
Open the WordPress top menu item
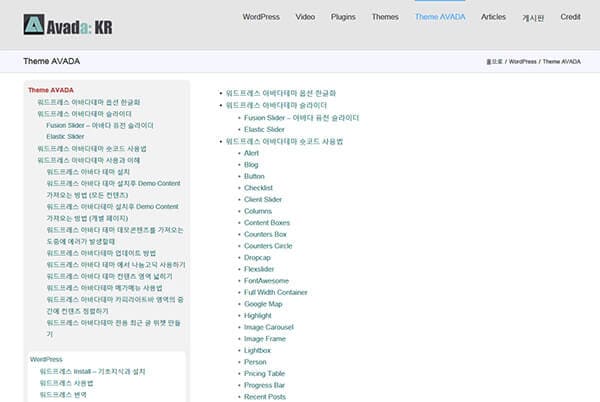point(261,17)
